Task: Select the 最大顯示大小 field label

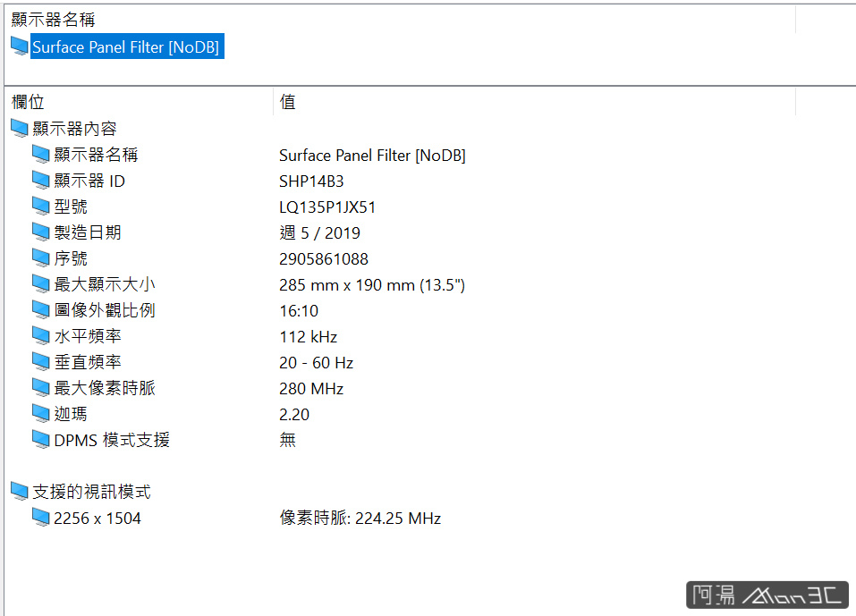Action: click(105, 284)
